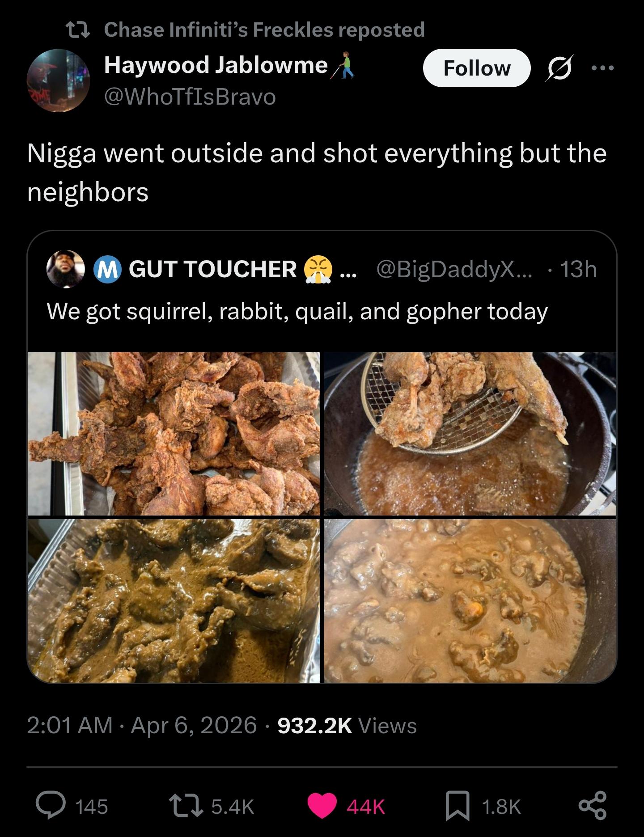
Task: Open the brown gravy pot photo
Action: [x=470, y=600]
